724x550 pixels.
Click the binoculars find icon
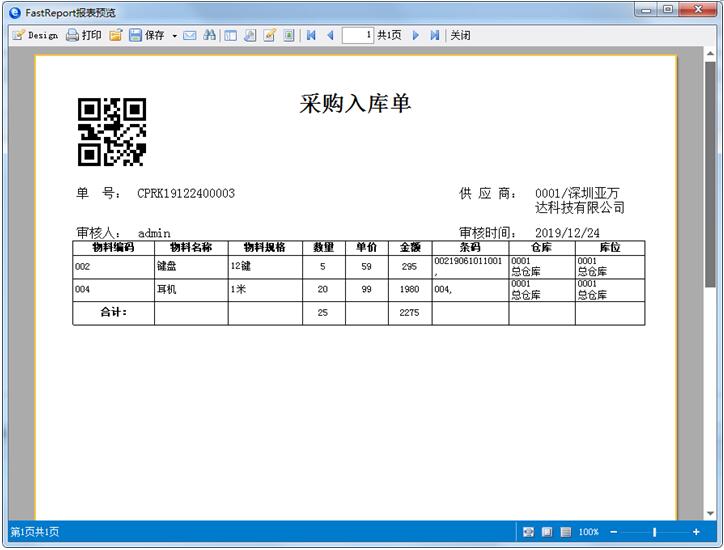(x=209, y=35)
